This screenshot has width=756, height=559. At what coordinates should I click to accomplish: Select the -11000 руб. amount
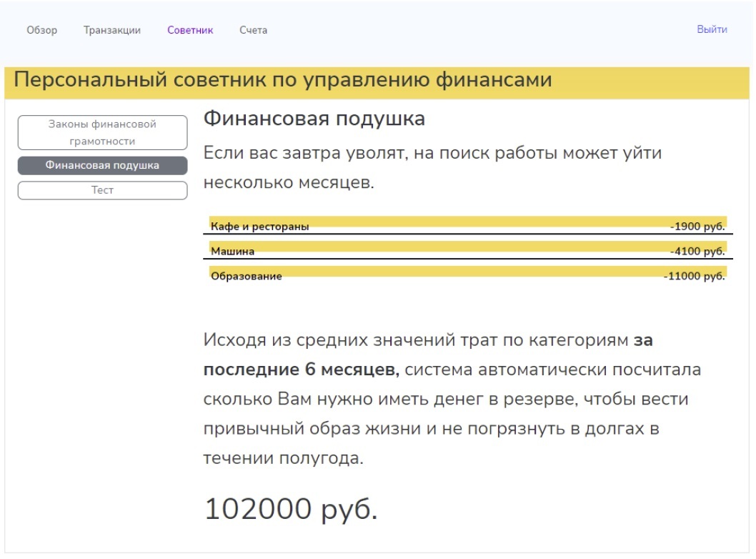pos(694,277)
